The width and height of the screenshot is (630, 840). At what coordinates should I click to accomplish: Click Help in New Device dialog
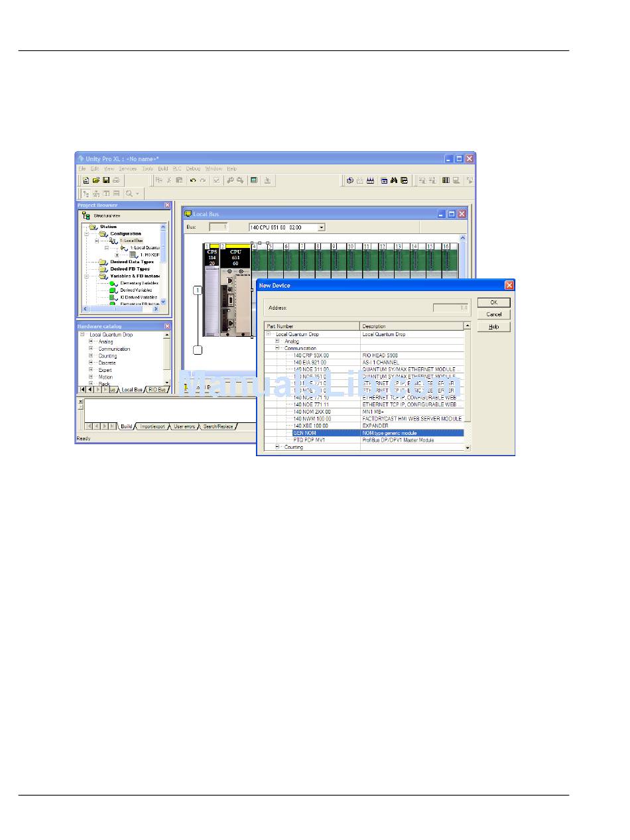click(494, 327)
